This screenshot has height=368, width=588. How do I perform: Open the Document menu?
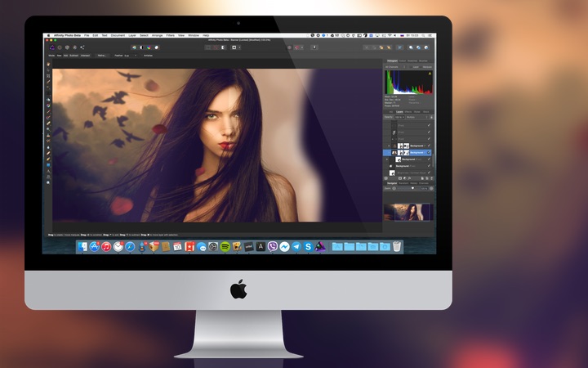[118, 35]
